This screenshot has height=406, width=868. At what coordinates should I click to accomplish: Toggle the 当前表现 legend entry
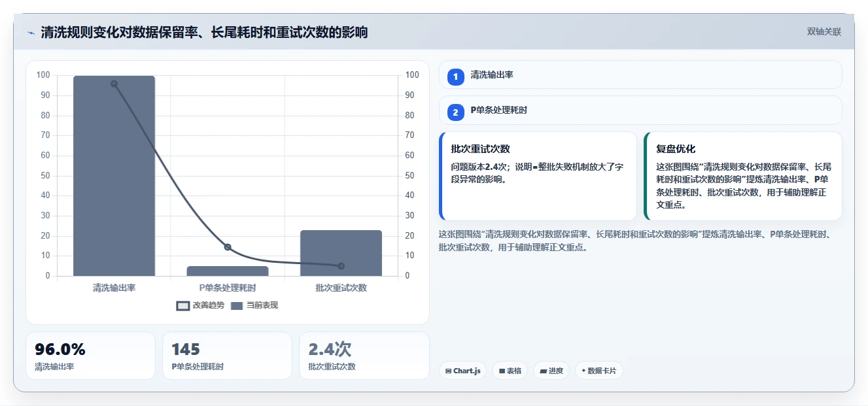pos(254,305)
